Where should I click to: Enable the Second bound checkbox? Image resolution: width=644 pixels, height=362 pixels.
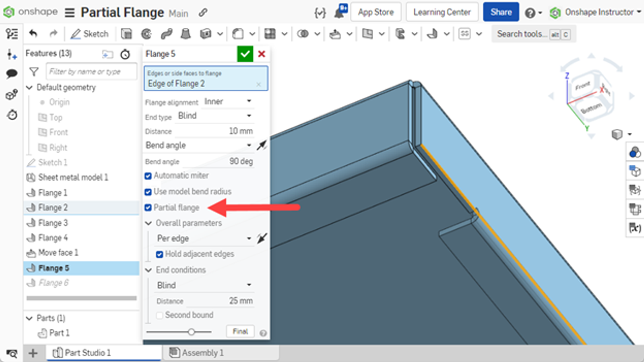point(160,315)
